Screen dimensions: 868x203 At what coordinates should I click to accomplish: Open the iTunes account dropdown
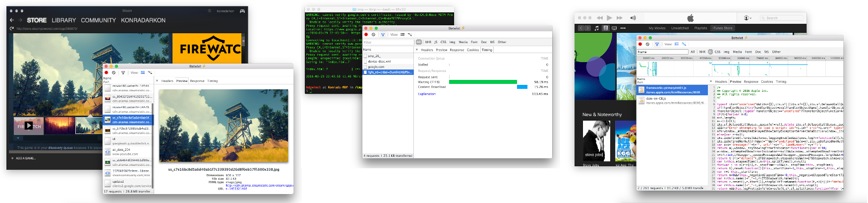point(748,18)
